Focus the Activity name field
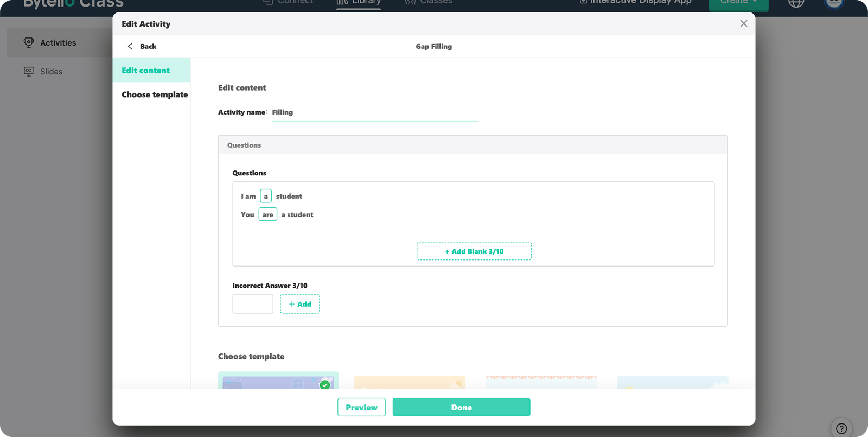This screenshot has height=437, width=868. pos(374,112)
